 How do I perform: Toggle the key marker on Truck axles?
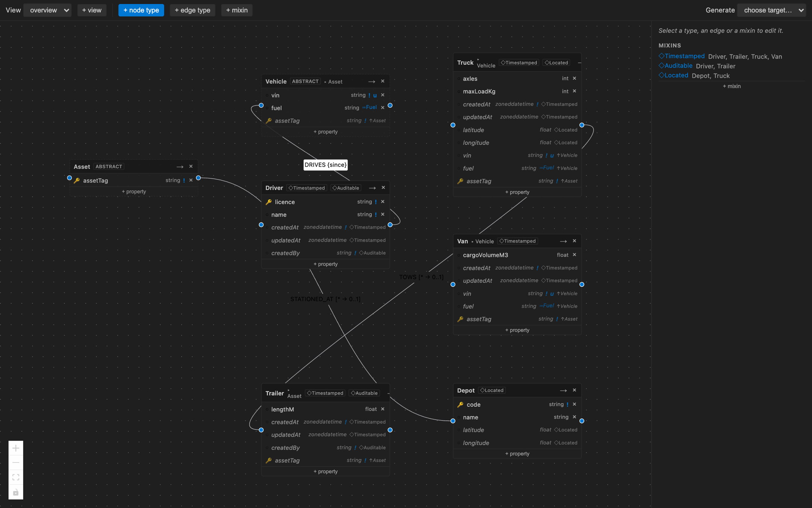pyautogui.click(x=459, y=79)
